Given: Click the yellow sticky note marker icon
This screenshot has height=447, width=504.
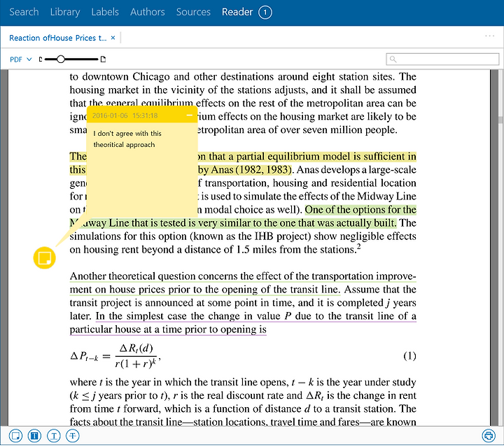Looking at the screenshot, I should pos(44,258).
